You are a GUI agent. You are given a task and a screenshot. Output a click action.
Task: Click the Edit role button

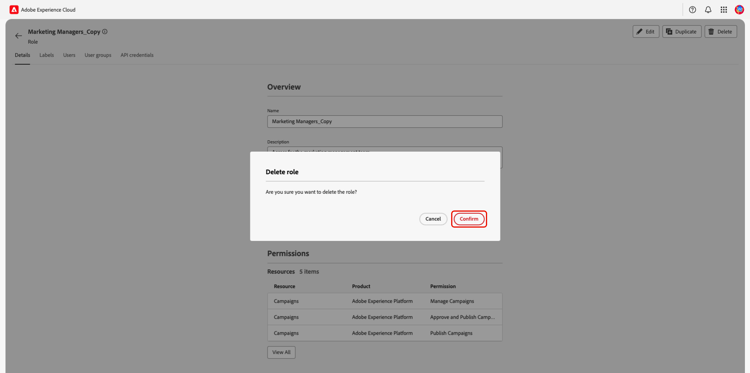coord(646,32)
